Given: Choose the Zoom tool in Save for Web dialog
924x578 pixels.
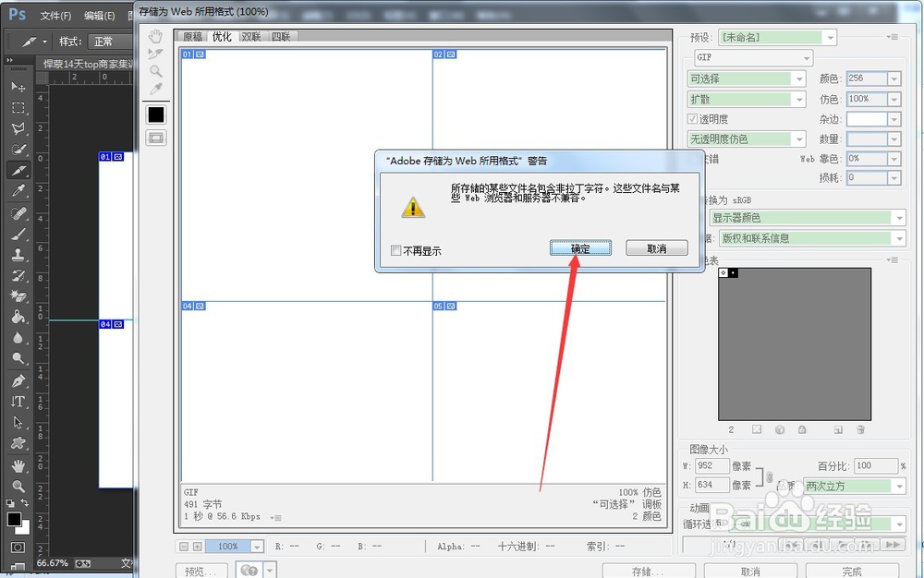Looking at the screenshot, I should click(155, 71).
